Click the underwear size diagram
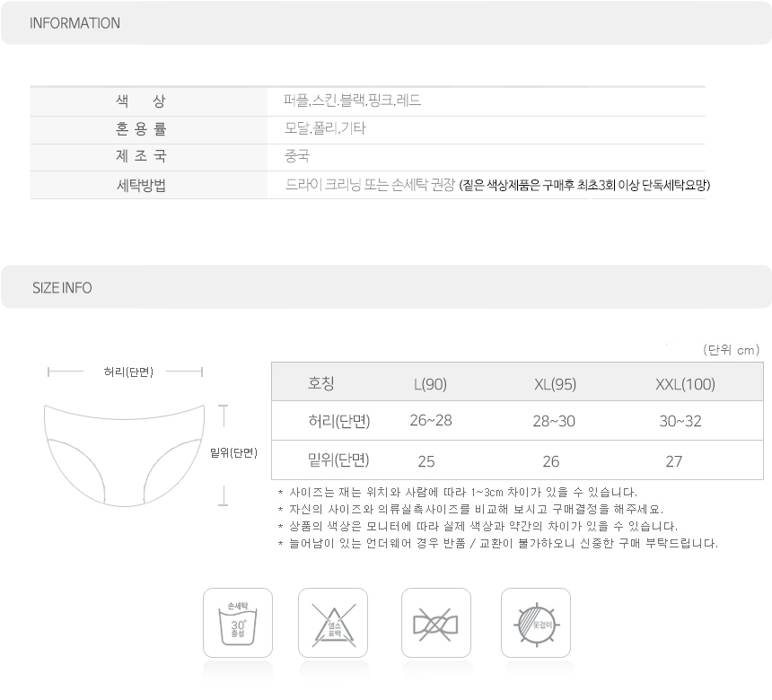 (122, 452)
